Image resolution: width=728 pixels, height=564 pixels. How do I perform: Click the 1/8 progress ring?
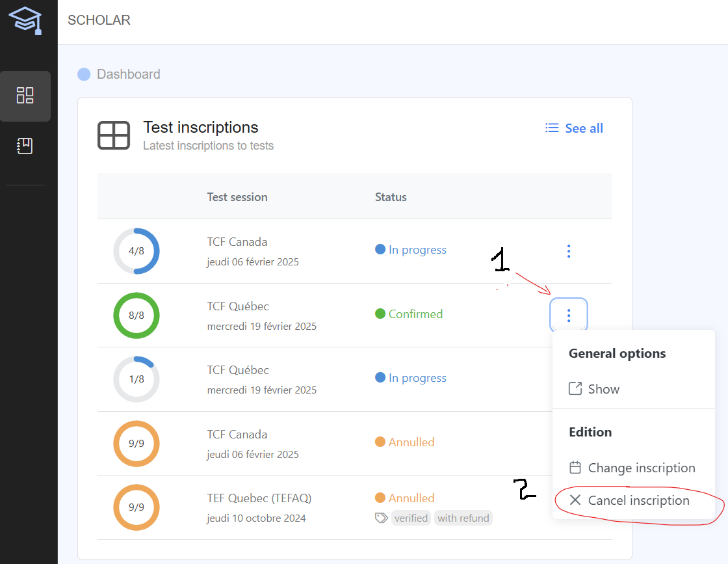[x=136, y=379]
